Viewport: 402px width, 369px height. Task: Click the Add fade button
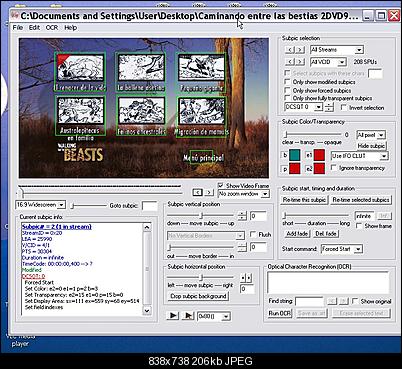pyautogui.click(x=297, y=234)
